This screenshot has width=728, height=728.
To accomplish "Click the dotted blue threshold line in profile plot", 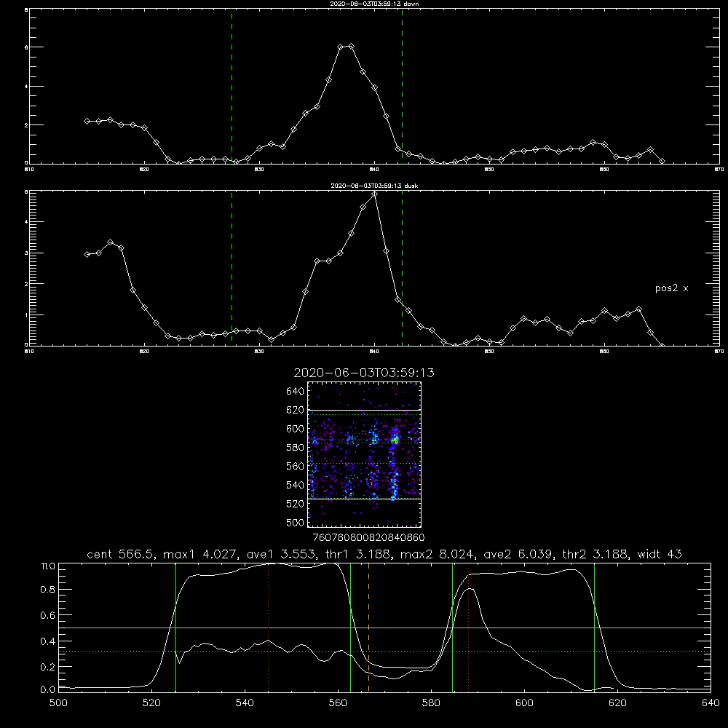I will coord(384,652).
